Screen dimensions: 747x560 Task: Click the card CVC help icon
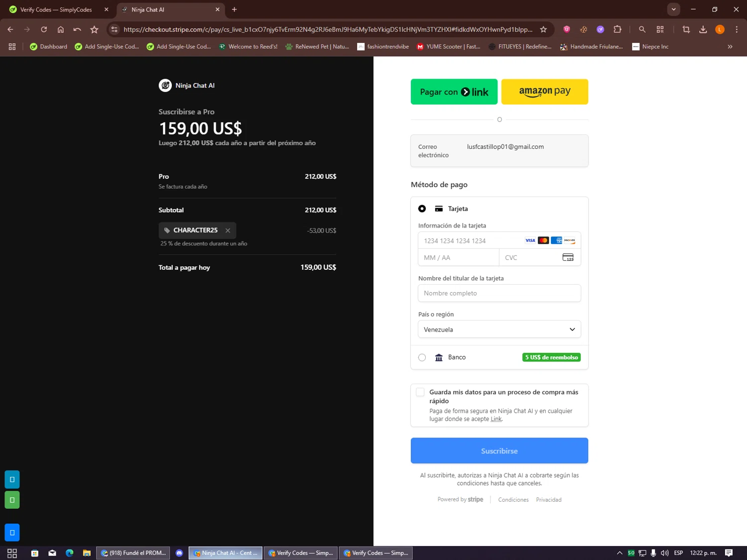tap(568, 257)
